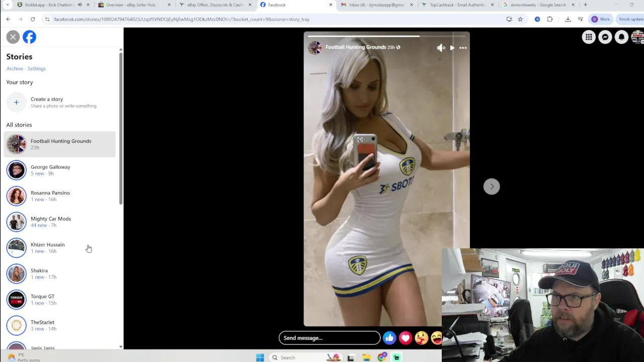Open weather widget Partly sunny
This screenshot has width=644, height=362.
click(x=23, y=357)
